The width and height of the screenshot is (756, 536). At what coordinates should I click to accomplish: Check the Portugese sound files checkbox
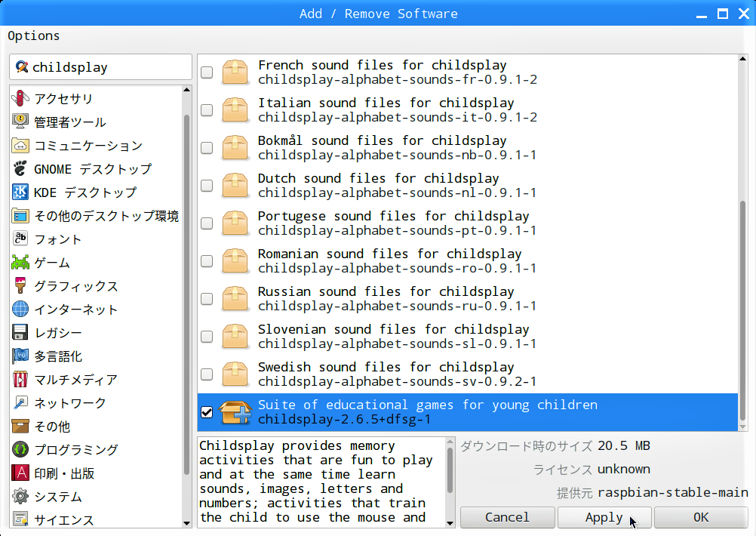[x=207, y=223]
